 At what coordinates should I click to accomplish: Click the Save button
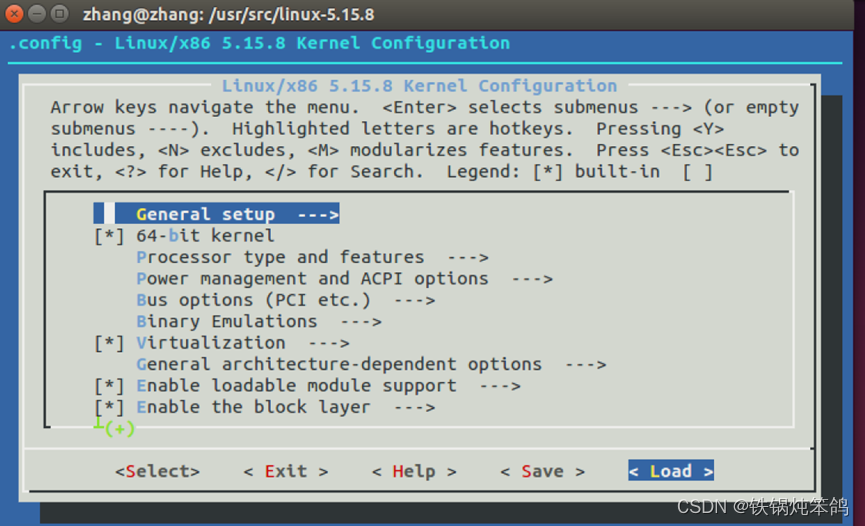pos(543,471)
